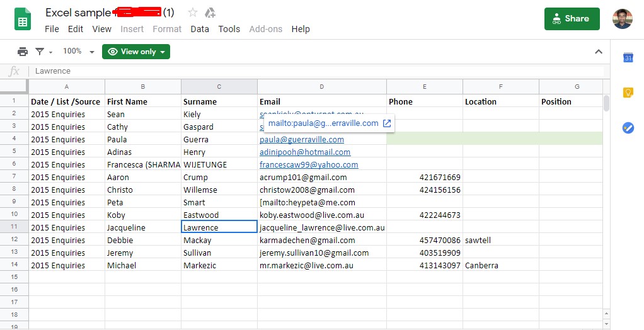
Task: Open the Google Calendar side panel
Action: click(628, 58)
